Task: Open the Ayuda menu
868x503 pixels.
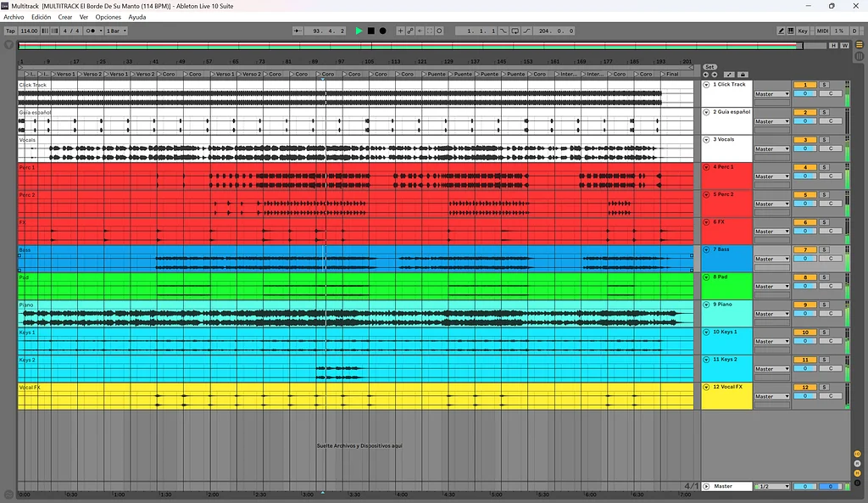Action: coord(137,17)
